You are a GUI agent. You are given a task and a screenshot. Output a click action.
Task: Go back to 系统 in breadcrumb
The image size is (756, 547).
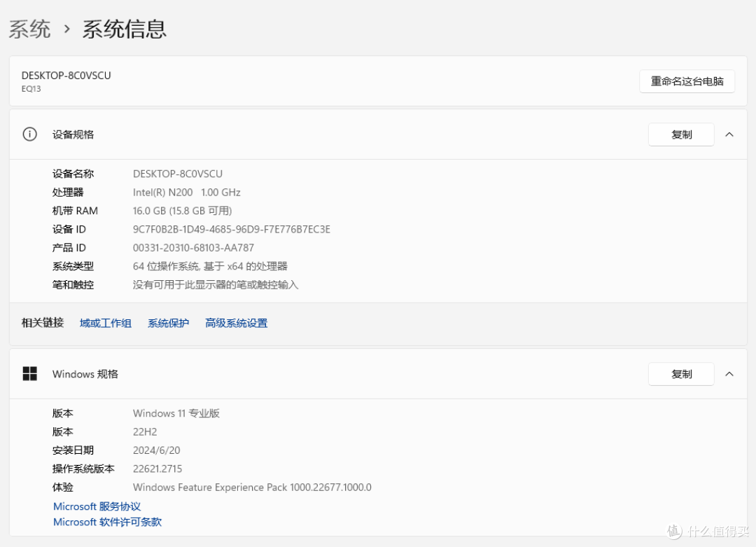pos(30,29)
